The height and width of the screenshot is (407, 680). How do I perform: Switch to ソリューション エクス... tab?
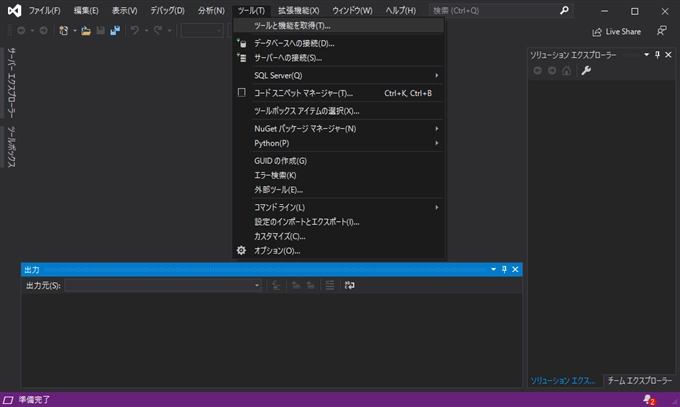pos(563,381)
